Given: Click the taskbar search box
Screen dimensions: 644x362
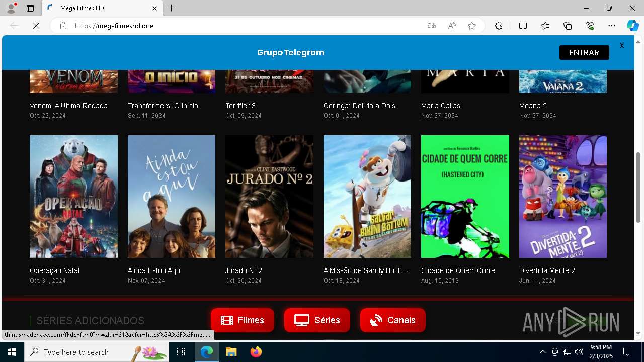Looking at the screenshot, I should (97, 352).
